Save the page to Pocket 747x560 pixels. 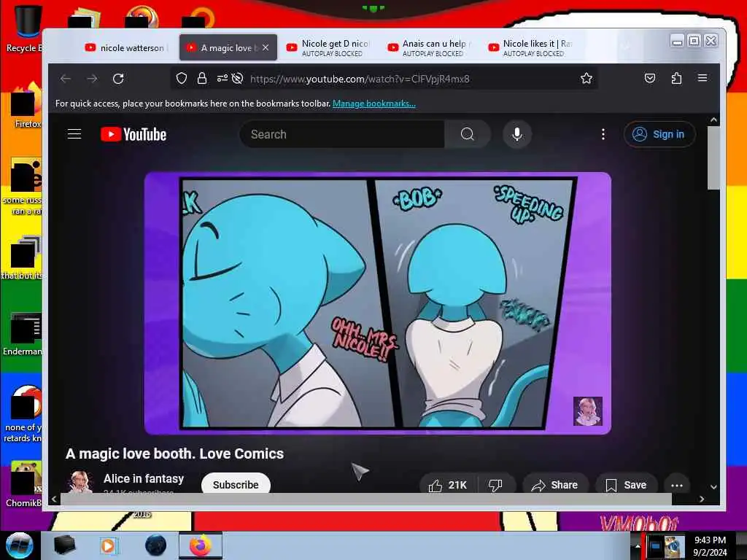click(x=650, y=78)
